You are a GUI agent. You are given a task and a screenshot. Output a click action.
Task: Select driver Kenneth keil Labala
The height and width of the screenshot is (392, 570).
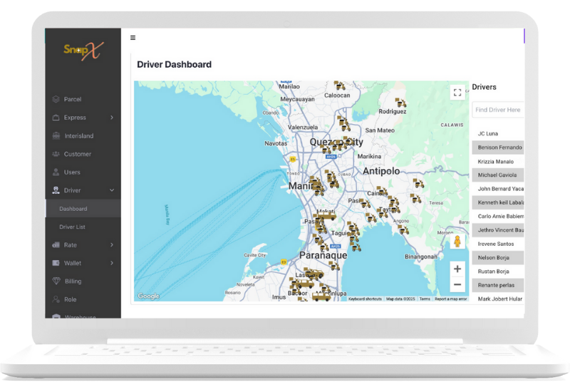pyautogui.click(x=498, y=202)
